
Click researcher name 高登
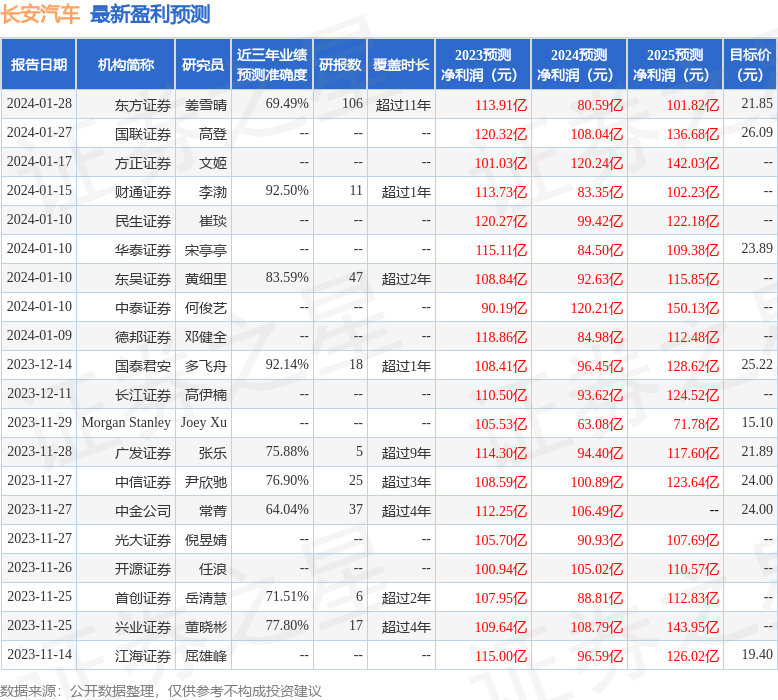(x=213, y=134)
